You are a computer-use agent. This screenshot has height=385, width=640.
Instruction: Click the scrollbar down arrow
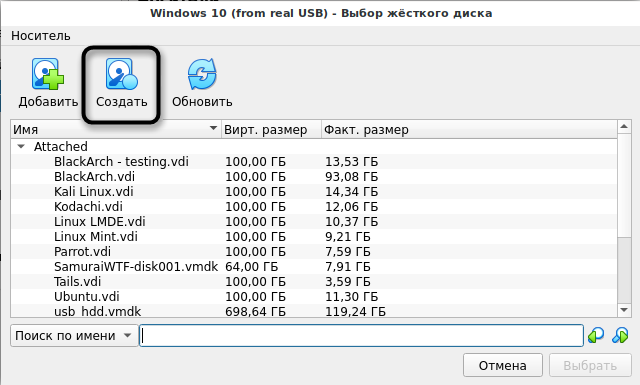coord(624,310)
